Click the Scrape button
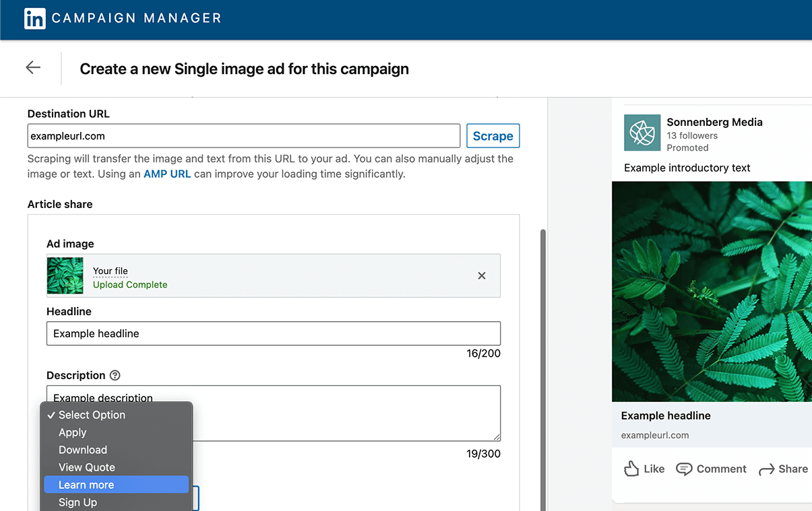 (x=493, y=135)
